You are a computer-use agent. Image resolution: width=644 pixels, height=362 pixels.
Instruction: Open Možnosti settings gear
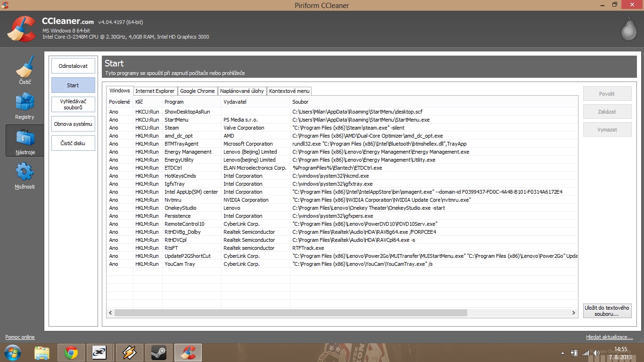[x=25, y=175]
